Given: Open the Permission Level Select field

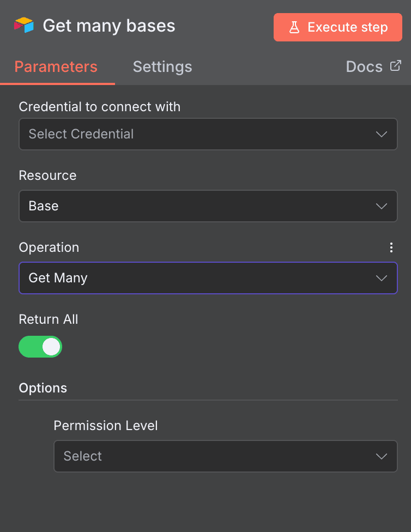Looking at the screenshot, I should coord(225,456).
